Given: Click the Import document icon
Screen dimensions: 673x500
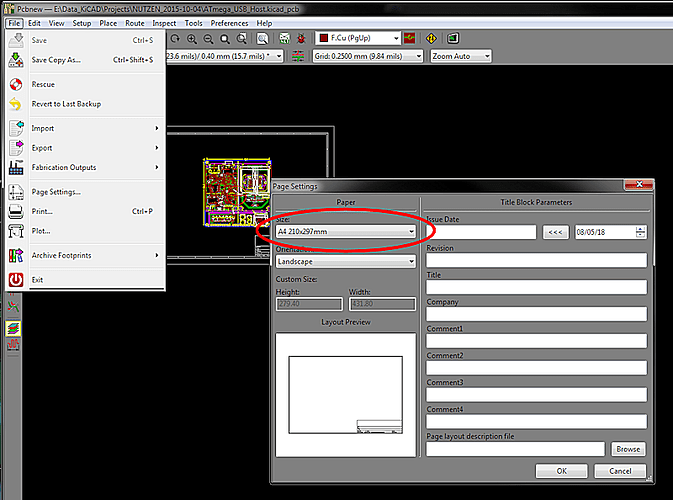Looking at the screenshot, I should [16, 128].
